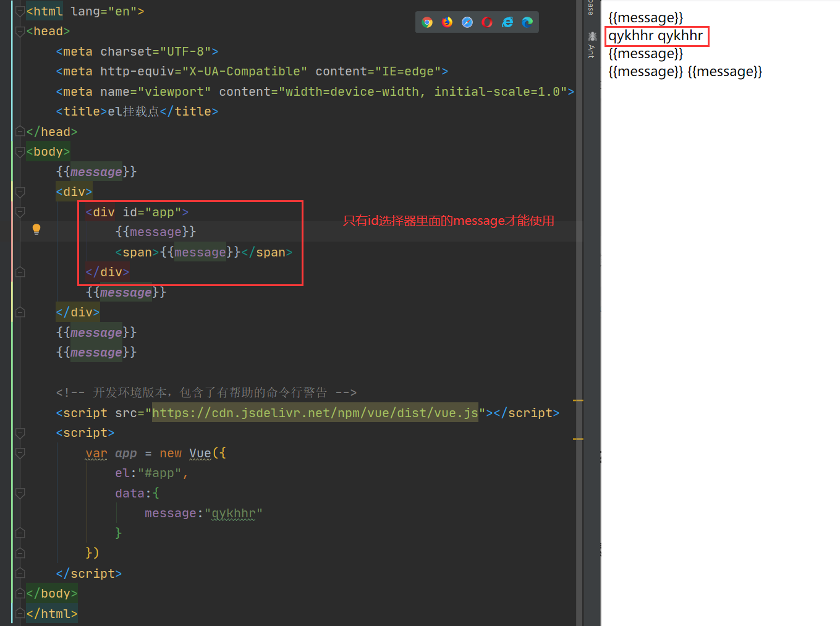Collapse the body element code fold
The image size is (840, 626).
point(20,151)
